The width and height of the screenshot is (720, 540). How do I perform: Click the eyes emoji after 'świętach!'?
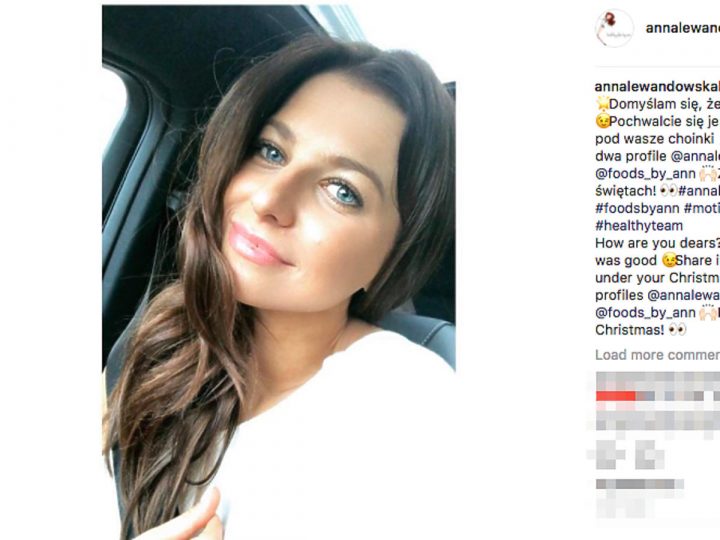click(x=669, y=191)
